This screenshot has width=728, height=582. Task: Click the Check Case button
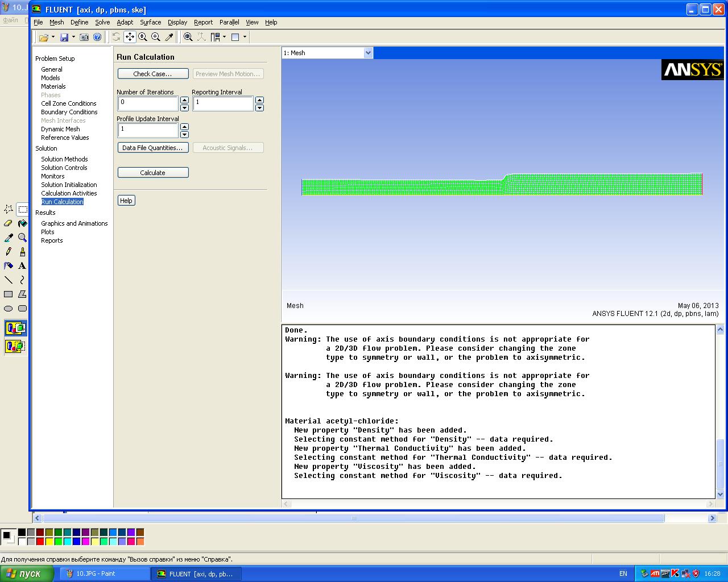(152, 74)
